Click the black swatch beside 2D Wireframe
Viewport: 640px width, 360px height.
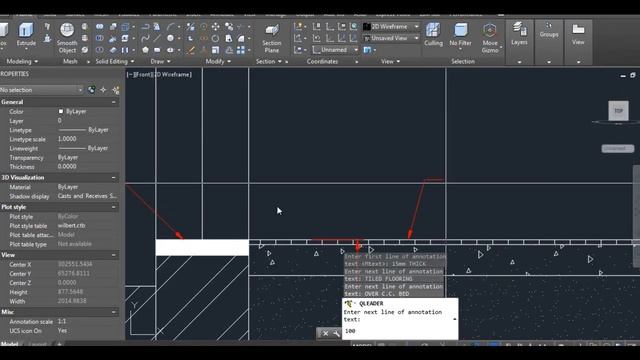click(367, 27)
